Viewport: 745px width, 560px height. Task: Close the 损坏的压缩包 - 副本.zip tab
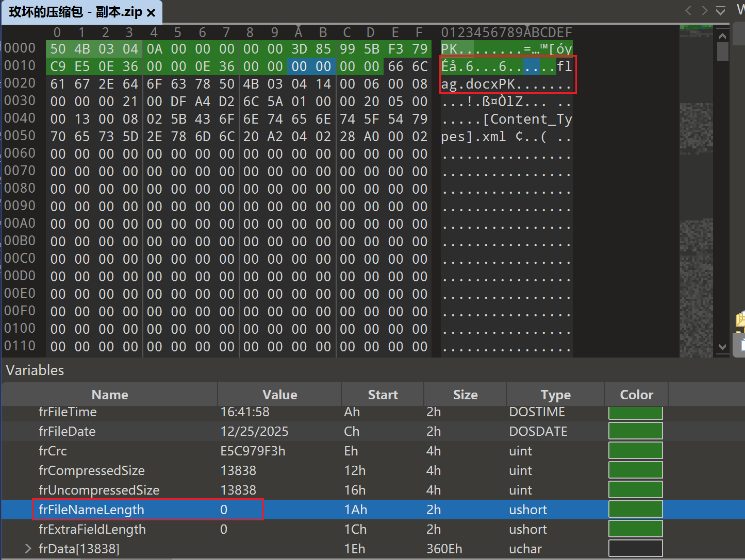pos(152,13)
